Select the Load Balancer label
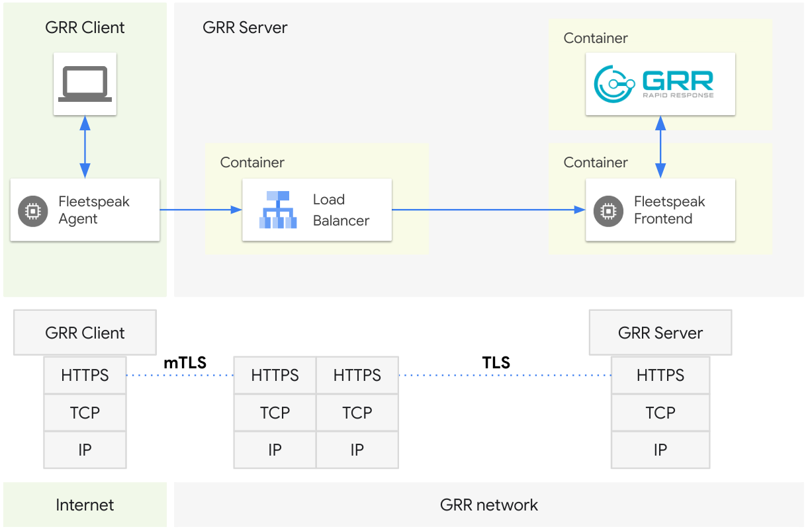 341,210
